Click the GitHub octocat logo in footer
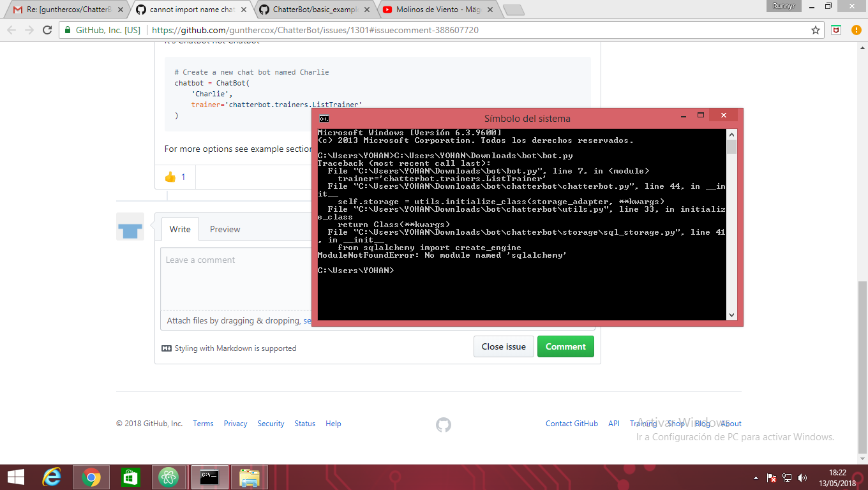The width and height of the screenshot is (868, 490). (443, 424)
